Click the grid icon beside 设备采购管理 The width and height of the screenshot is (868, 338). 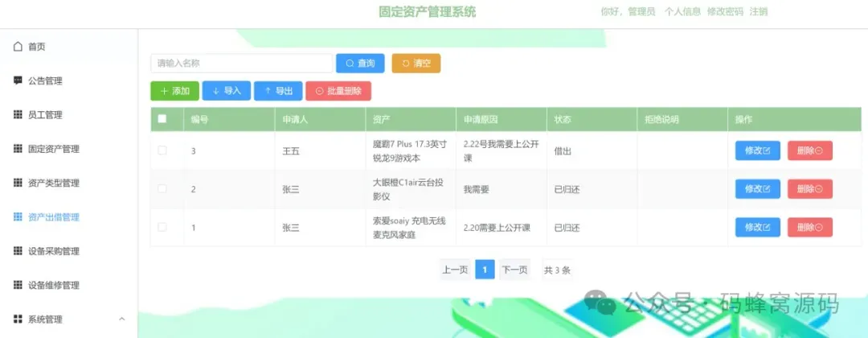pos(18,251)
